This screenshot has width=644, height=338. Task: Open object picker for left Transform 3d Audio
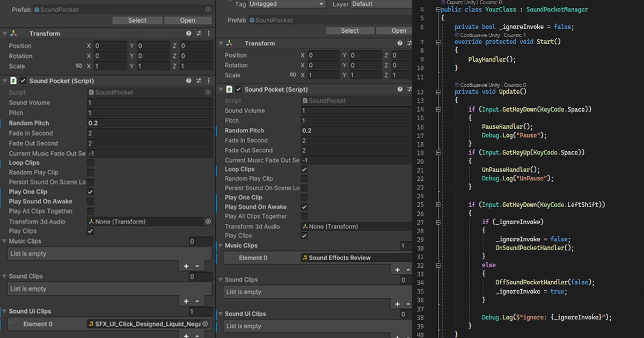coord(208,222)
